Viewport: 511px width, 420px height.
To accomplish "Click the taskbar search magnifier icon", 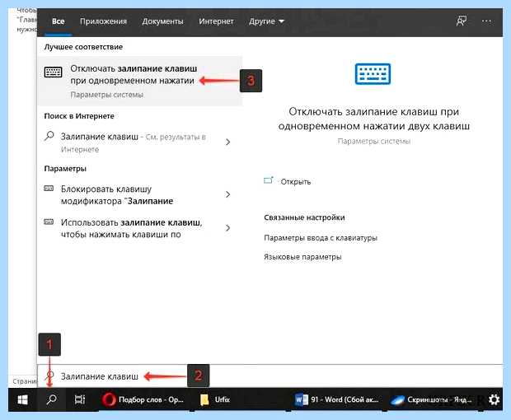I will (x=51, y=399).
